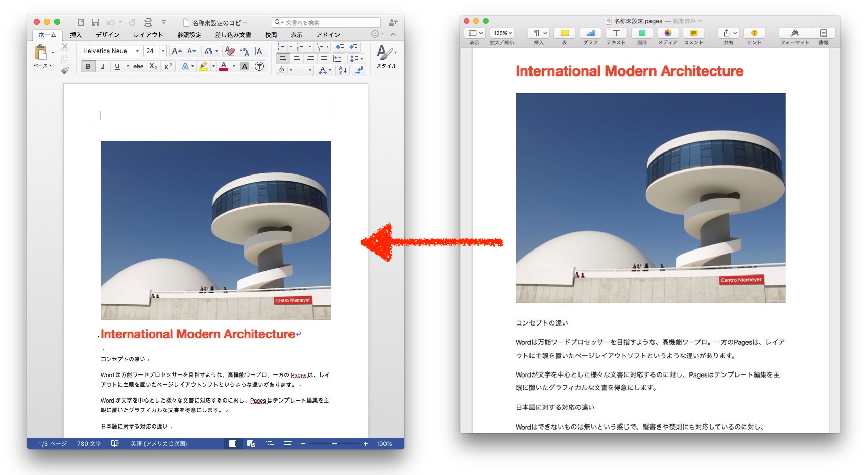
Task: Add a shape using the 図形 icon
Action: point(642,33)
